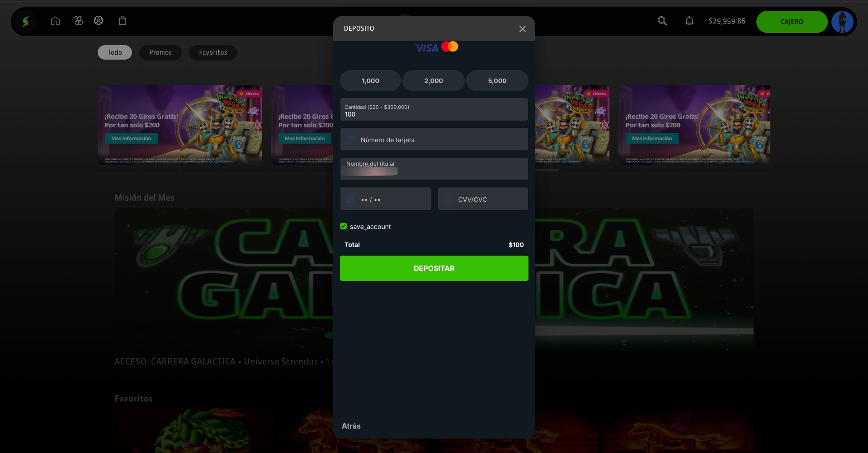Select the 2,000 preset amount
868x453 pixels.
pyautogui.click(x=434, y=81)
